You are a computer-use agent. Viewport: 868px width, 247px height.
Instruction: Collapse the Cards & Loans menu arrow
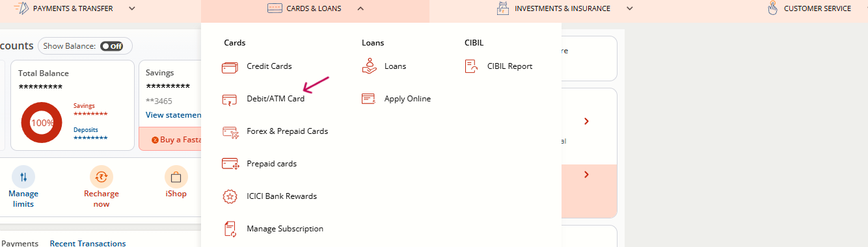(x=360, y=8)
